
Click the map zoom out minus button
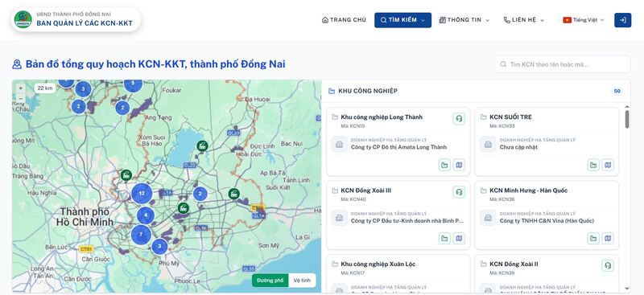(x=21, y=99)
